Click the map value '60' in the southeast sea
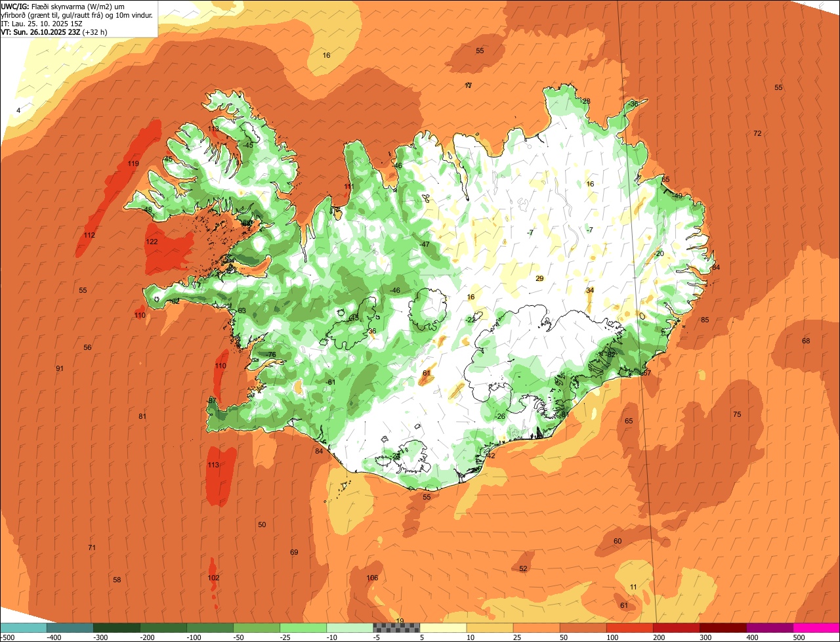 coord(618,541)
